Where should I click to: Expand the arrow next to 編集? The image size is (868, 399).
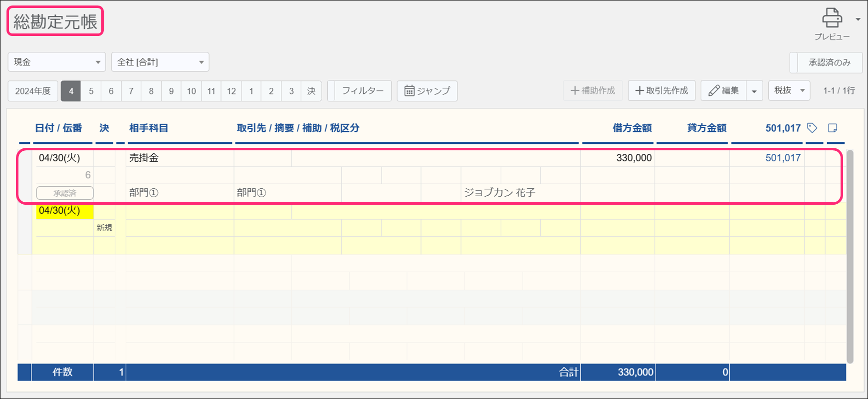754,91
